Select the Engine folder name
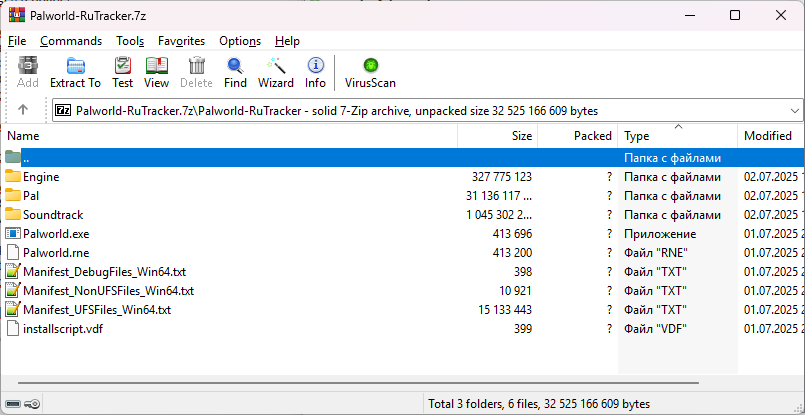Screen dimensions: 805x415 (x=41, y=177)
